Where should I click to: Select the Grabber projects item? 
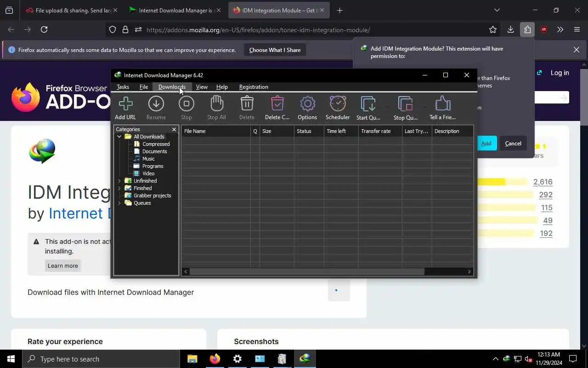pyautogui.click(x=152, y=195)
